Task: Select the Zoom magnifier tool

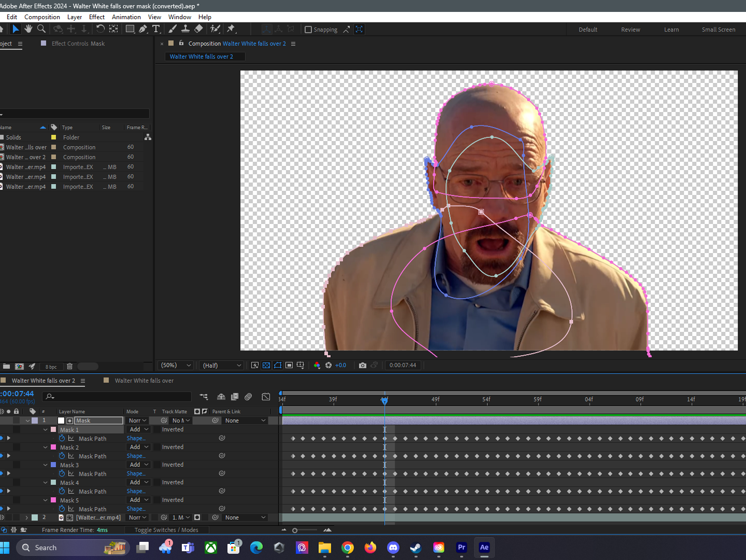Action: 41,29
